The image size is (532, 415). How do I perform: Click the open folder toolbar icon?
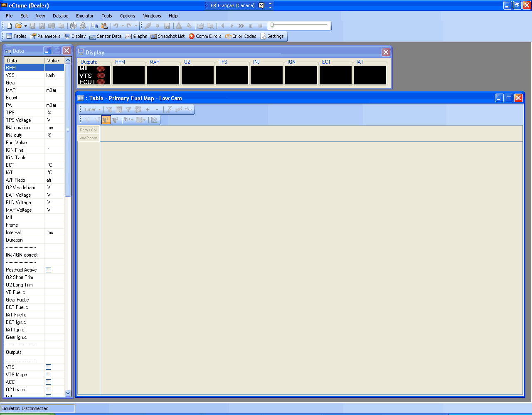pos(18,26)
